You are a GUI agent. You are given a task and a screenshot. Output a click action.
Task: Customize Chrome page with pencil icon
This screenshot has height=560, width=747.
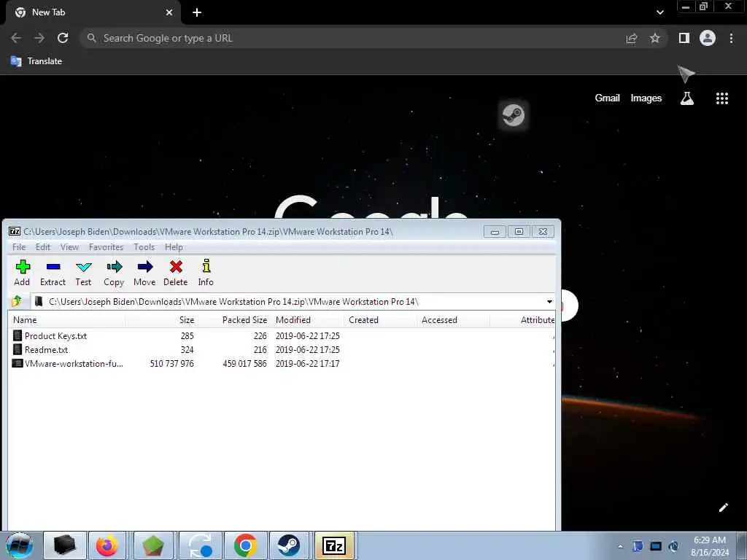(x=723, y=507)
